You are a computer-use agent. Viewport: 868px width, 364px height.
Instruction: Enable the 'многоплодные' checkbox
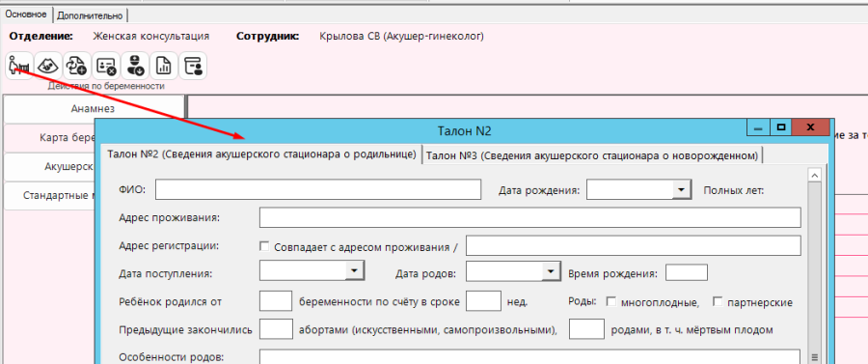pyautogui.click(x=611, y=302)
